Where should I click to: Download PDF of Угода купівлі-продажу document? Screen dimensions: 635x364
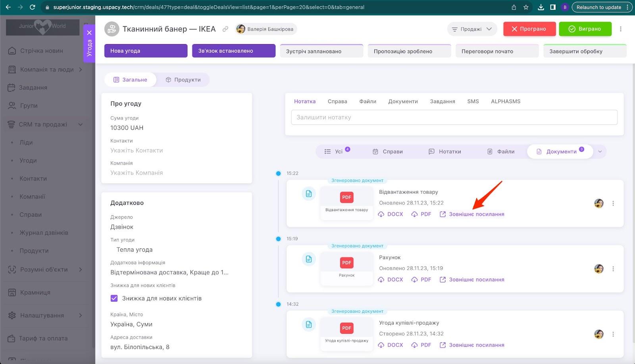[421, 345]
